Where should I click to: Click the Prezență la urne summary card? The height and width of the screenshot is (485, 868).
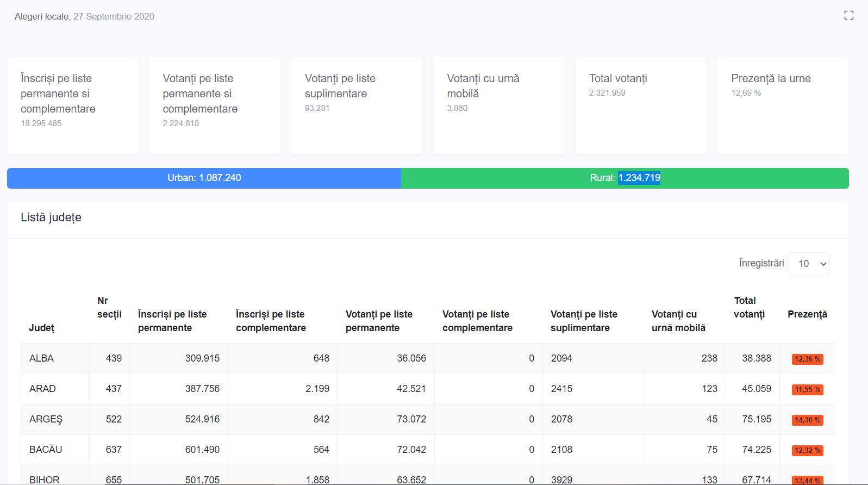coord(783,106)
